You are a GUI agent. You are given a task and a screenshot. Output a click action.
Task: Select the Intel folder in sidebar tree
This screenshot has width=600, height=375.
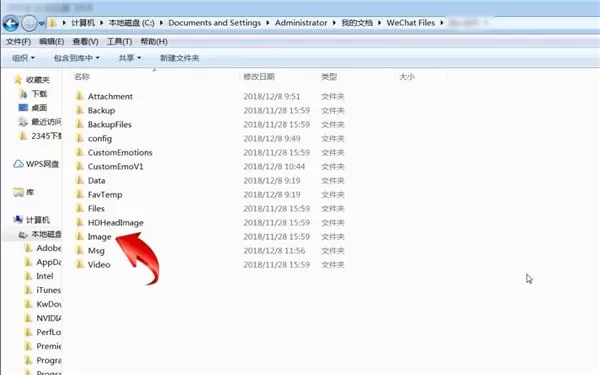tap(45, 276)
